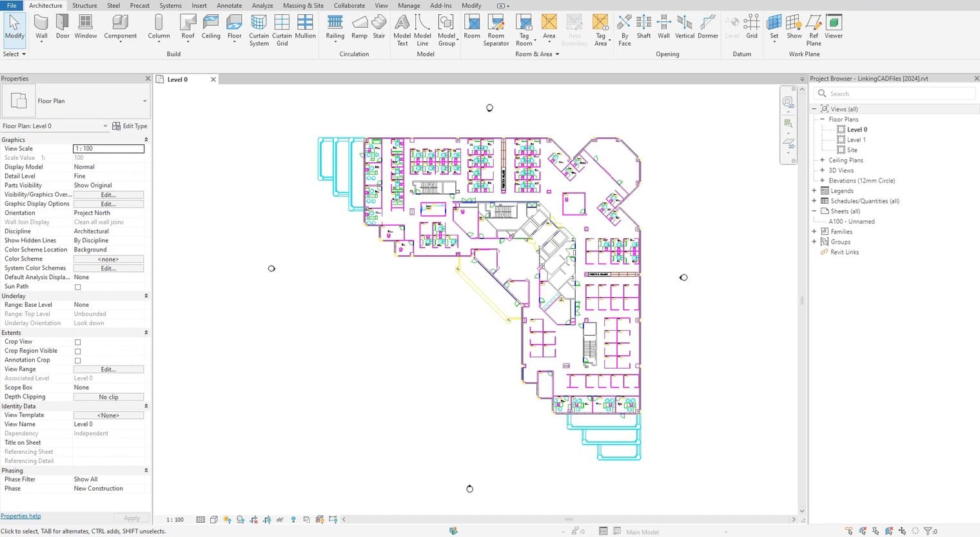Click Edit for Visibility/Graphics Overrides

[x=108, y=195]
